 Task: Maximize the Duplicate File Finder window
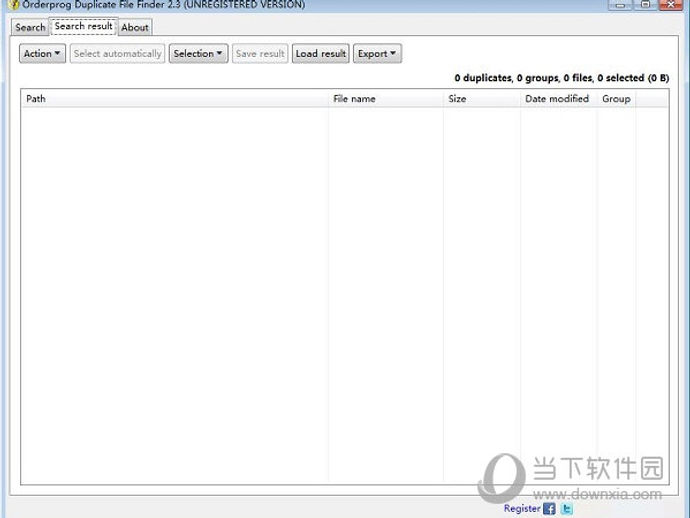pos(645,4)
